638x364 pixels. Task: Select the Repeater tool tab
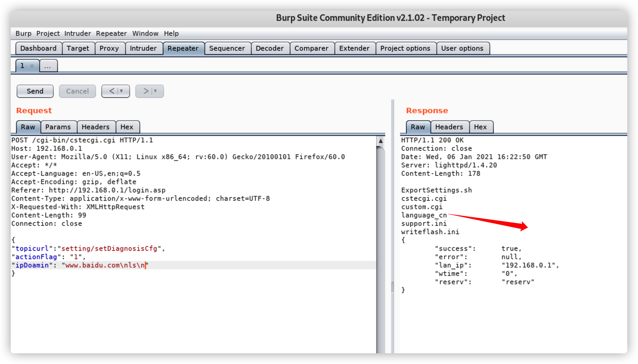point(183,48)
